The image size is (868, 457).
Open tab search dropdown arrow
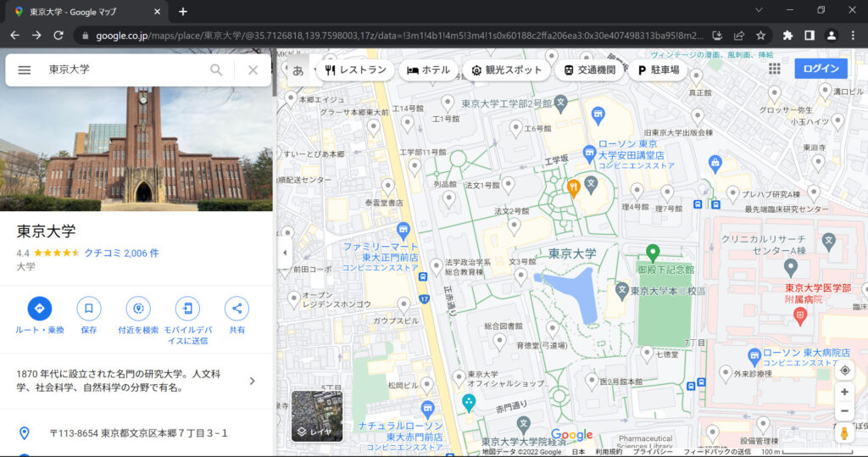tap(759, 10)
